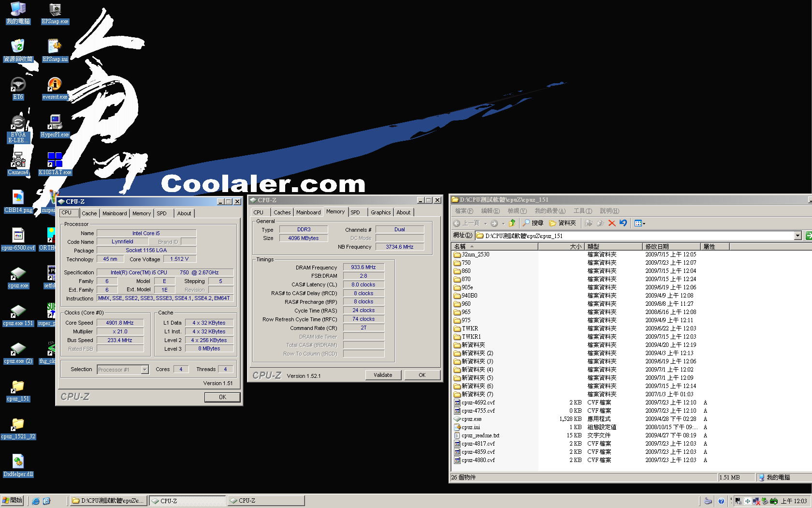Open the Forward history dropdown arrow
Screen dimensions: 812x508
pyautogui.click(x=503, y=224)
